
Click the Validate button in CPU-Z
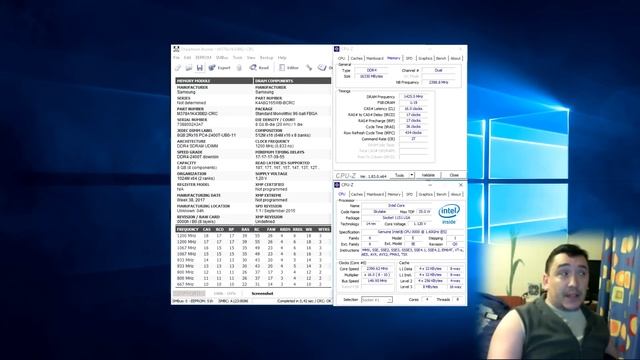click(428, 175)
